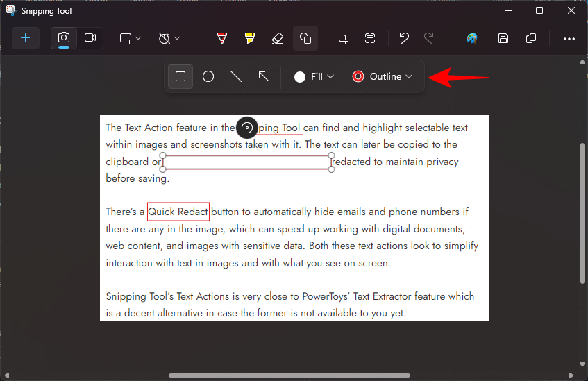Open the Fill color dropdown
The height and width of the screenshot is (381, 588).
coord(314,77)
